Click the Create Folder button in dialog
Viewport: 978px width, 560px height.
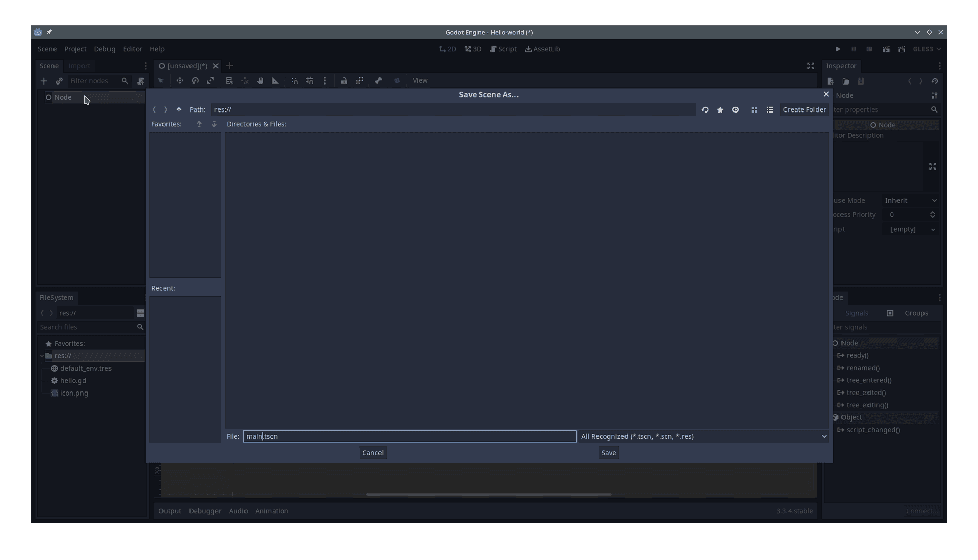[804, 109]
